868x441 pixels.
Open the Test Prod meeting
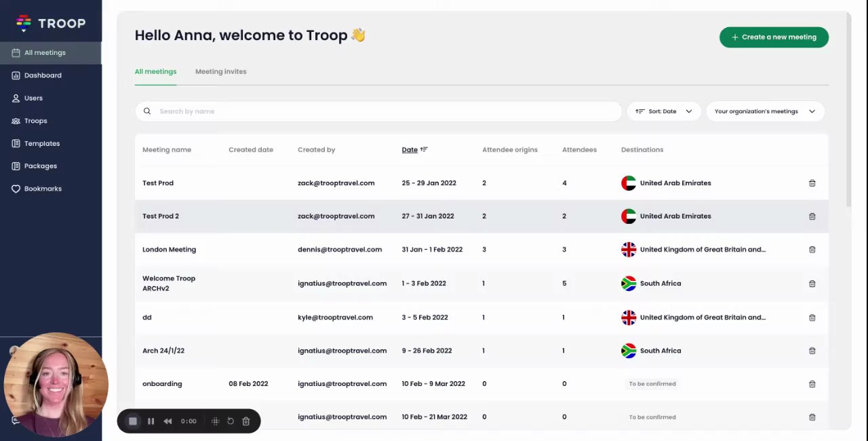click(x=158, y=183)
